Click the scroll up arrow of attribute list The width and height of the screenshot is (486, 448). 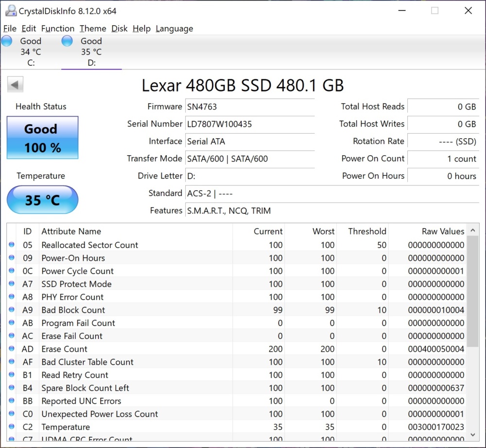click(473, 230)
